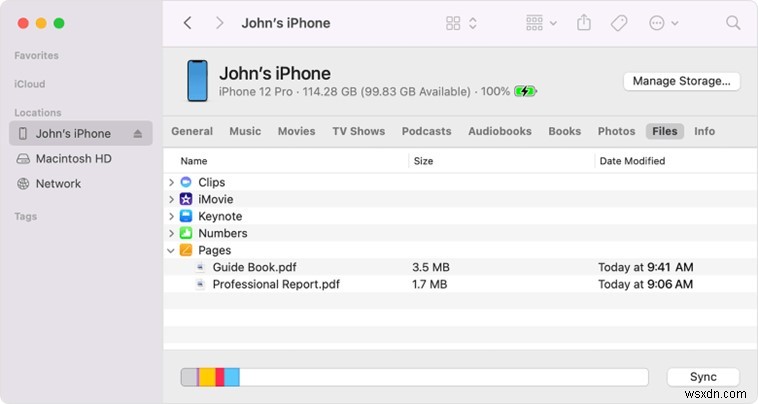Select the Clips row label
758x404 pixels.
point(212,182)
